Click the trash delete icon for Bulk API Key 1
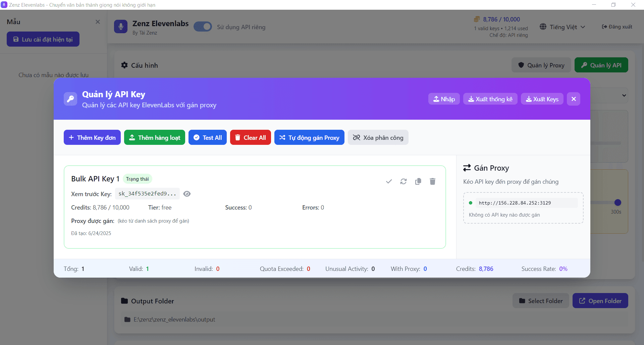Image resolution: width=644 pixels, height=345 pixels. (433, 181)
